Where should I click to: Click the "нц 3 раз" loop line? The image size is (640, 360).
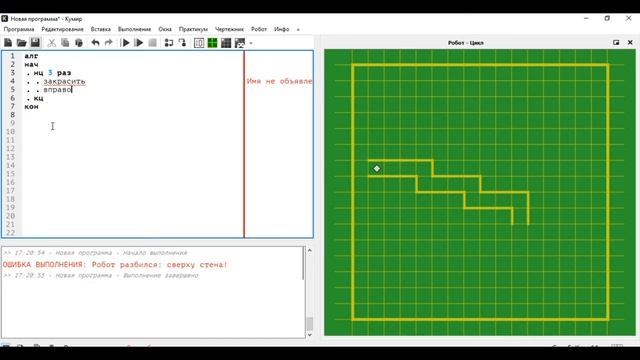point(52,73)
